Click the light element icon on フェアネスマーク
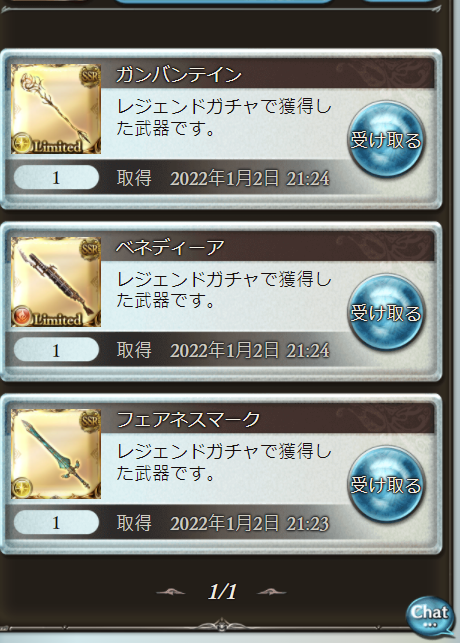Screen dimensions: 460x643 point(21,489)
